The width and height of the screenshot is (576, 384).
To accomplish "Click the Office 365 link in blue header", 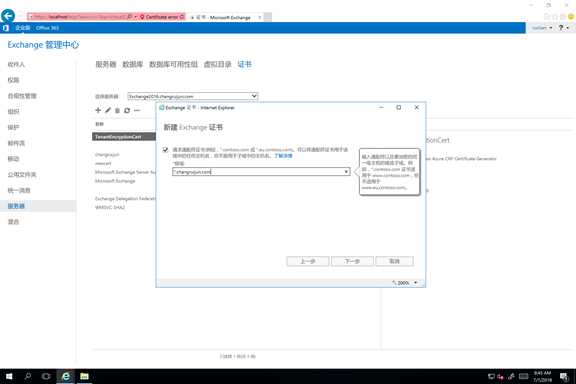I will coord(47,28).
